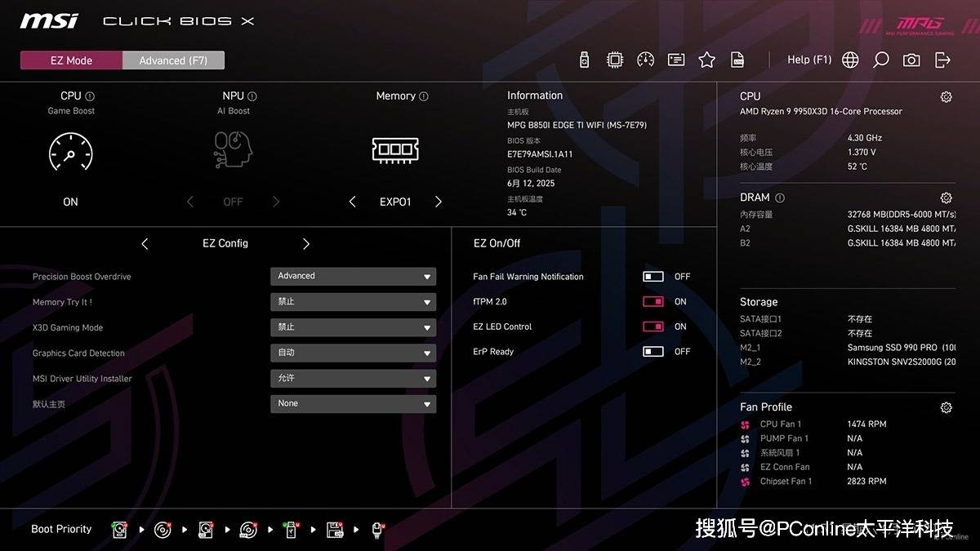
Task: Click the PUMP Fan 1 row label
Action: tap(784, 438)
